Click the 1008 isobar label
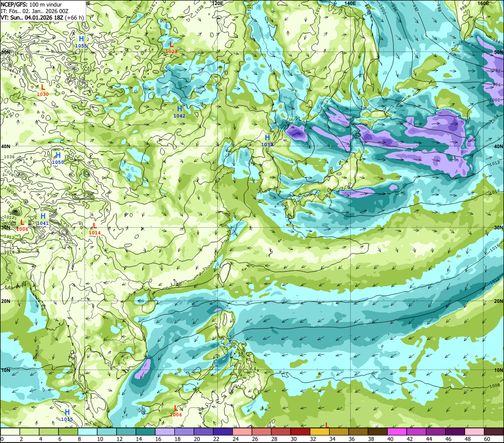Viewport: 504px width, 443px height. click(x=495, y=386)
